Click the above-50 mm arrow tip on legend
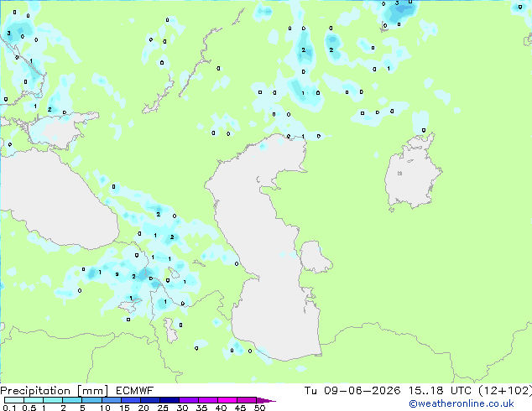 tap(266, 400)
